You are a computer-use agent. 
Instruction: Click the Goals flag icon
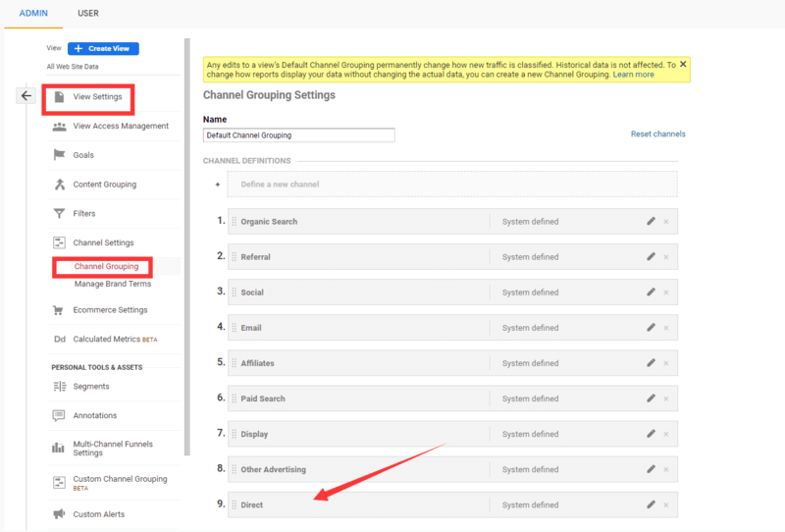(x=59, y=155)
